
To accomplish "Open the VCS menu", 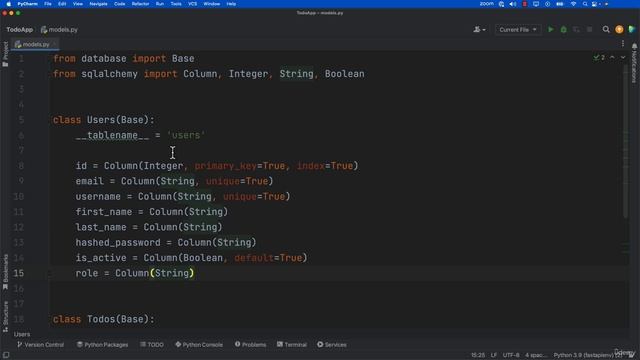I will (193, 4).
